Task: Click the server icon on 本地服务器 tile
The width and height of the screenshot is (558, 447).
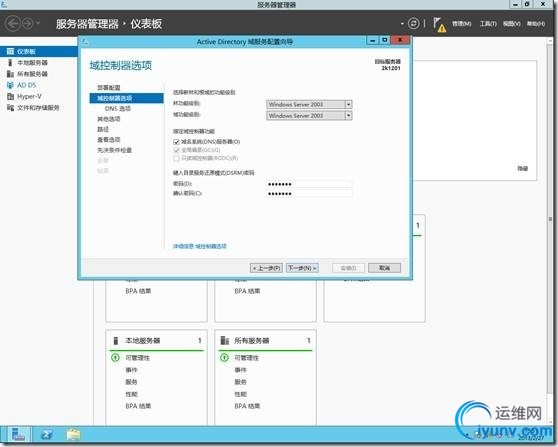Action: (116, 341)
